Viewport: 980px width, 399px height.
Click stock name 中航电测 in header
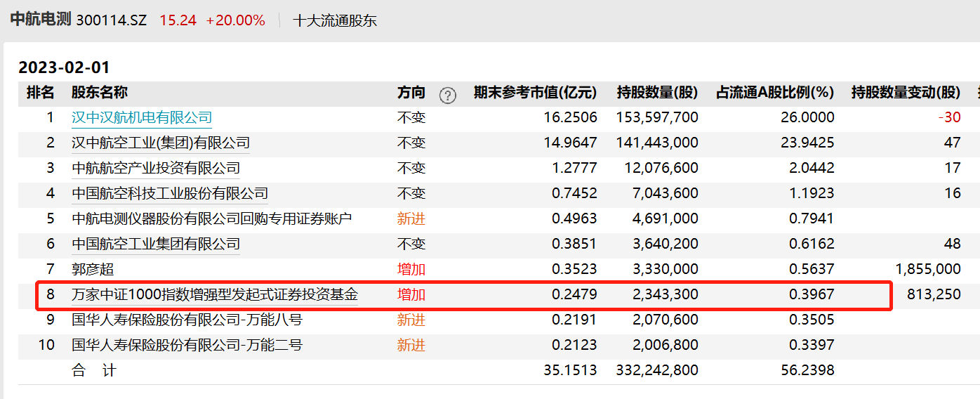tap(41, 20)
